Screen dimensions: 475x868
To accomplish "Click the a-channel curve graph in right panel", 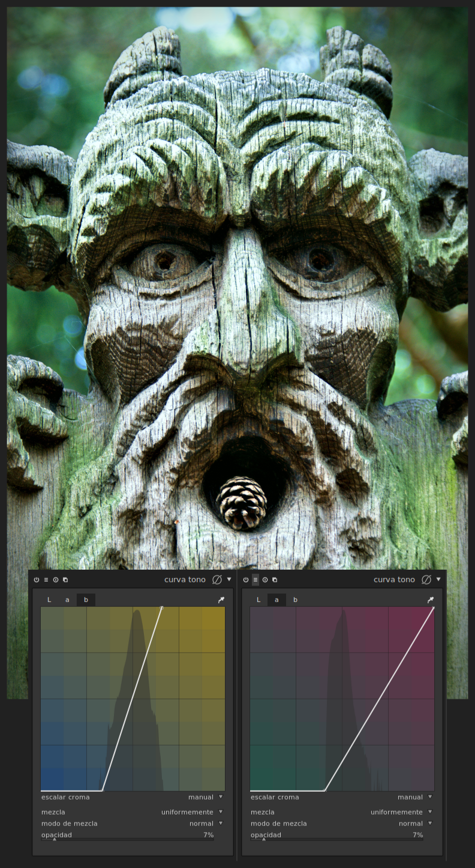I will (342, 699).
